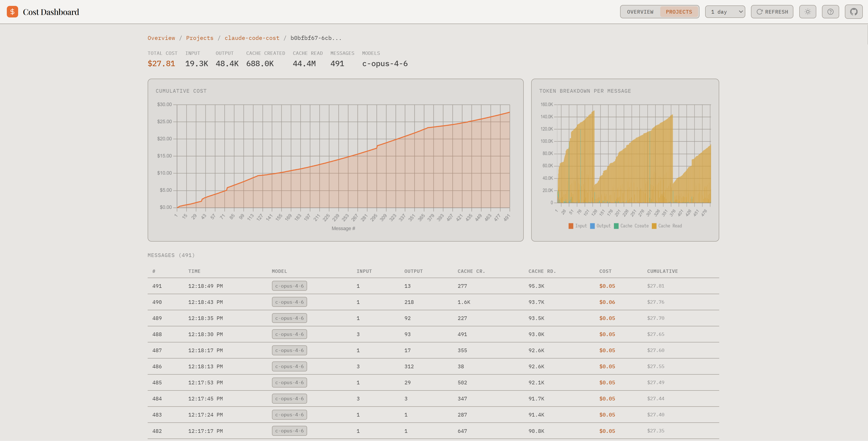Click the truncated b0bfbf67-6cb... session breadcrumb

click(x=316, y=38)
